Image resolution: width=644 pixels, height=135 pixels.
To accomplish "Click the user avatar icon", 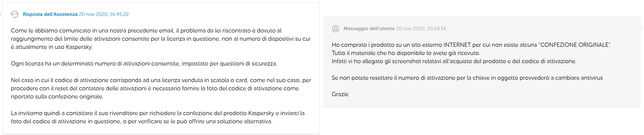I will (x=335, y=29).
